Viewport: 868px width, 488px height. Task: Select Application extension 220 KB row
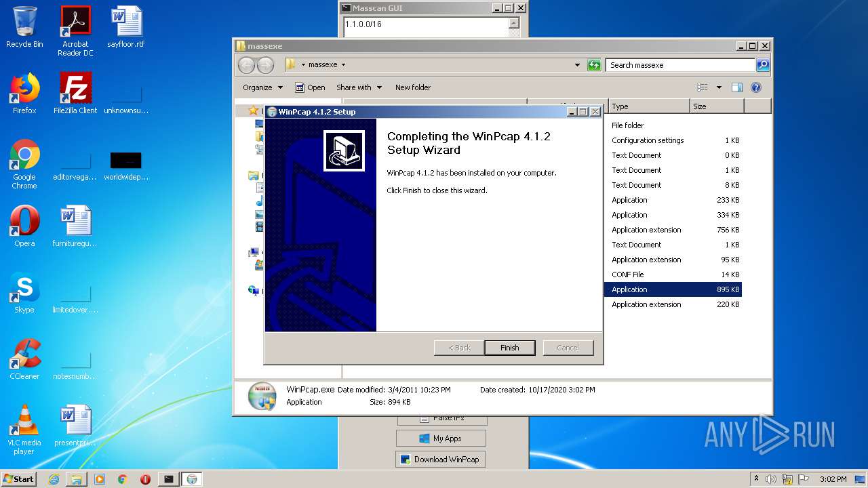(x=673, y=304)
